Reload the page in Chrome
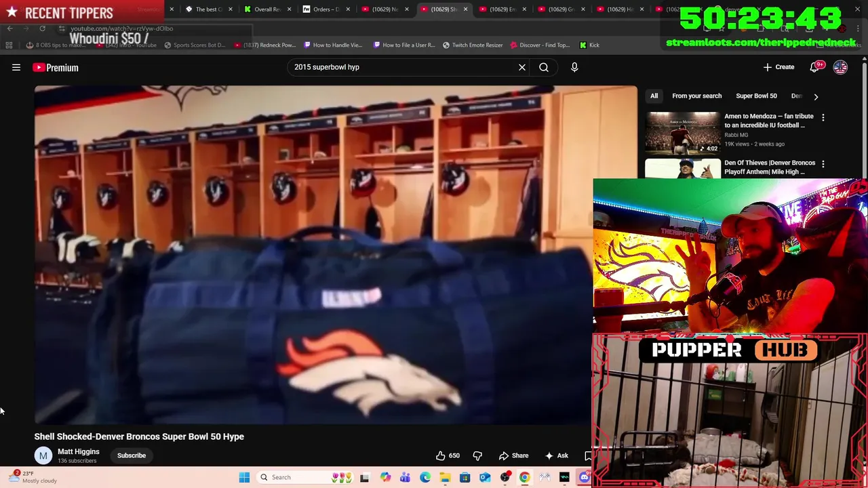868x488 pixels. click(42, 28)
